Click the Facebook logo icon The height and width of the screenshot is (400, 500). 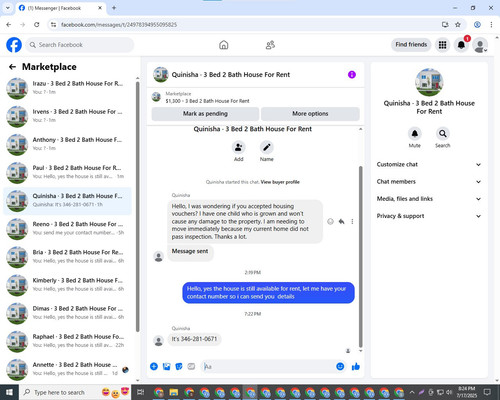point(14,45)
